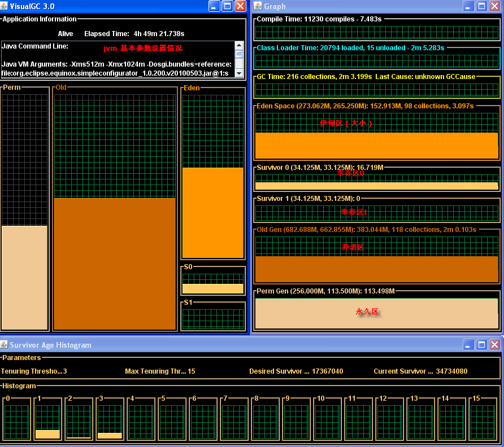Click the Compile Time graph panel

pyautogui.click(x=377, y=32)
